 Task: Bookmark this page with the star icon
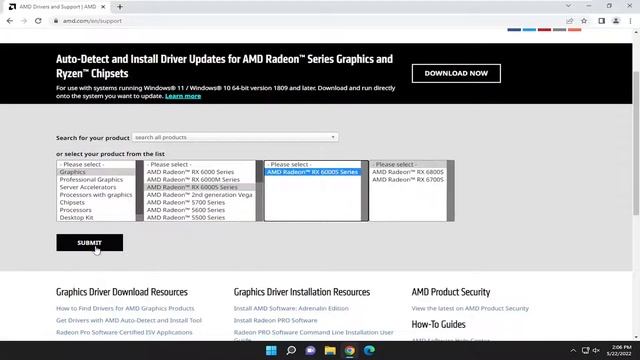click(x=584, y=21)
